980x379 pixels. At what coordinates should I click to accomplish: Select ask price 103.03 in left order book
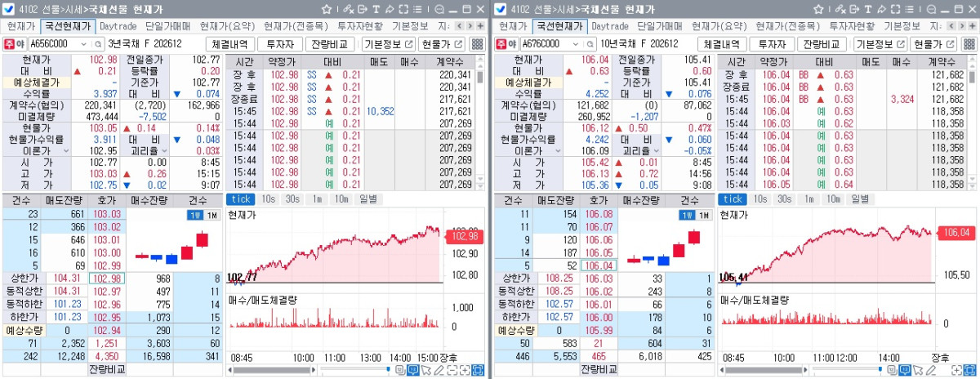pos(106,214)
